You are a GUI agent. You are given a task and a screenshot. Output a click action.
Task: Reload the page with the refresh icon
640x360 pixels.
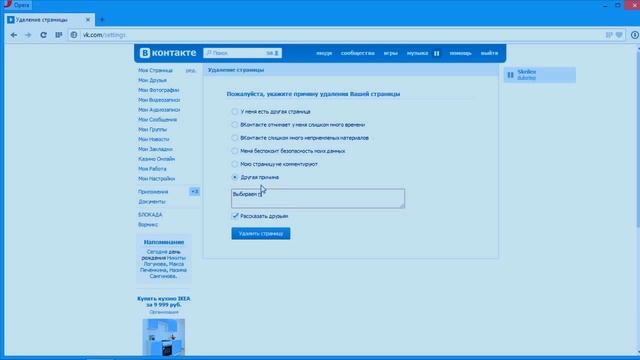[43, 35]
